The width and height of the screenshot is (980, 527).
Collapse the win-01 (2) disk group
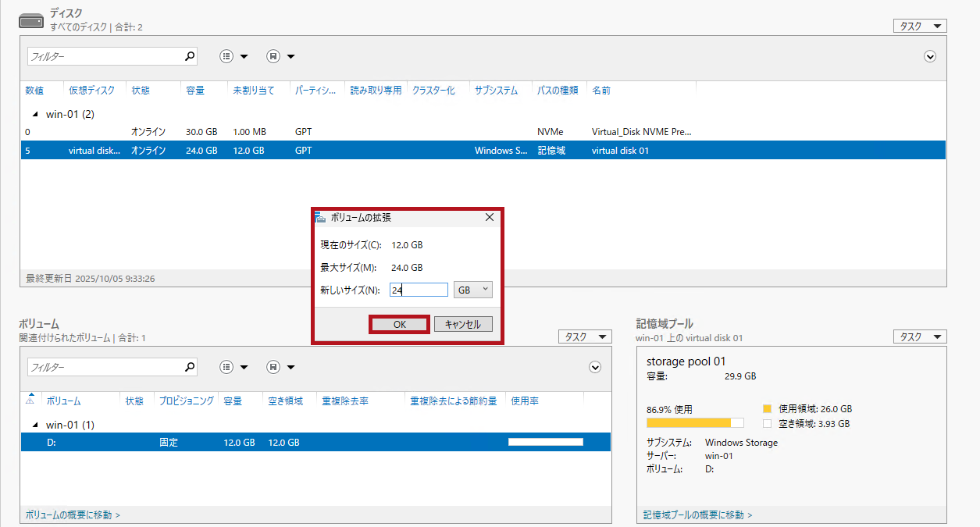pos(35,114)
